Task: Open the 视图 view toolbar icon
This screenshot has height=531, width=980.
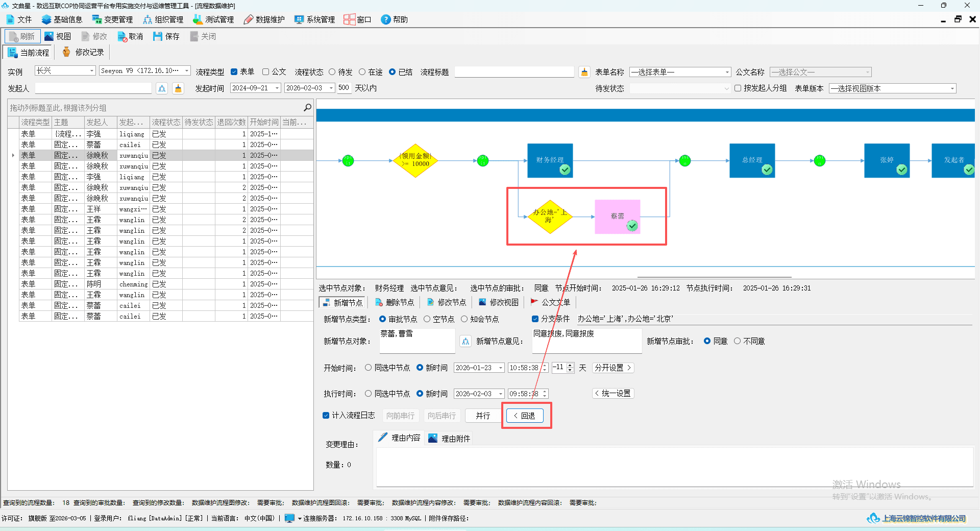Action: coord(49,36)
